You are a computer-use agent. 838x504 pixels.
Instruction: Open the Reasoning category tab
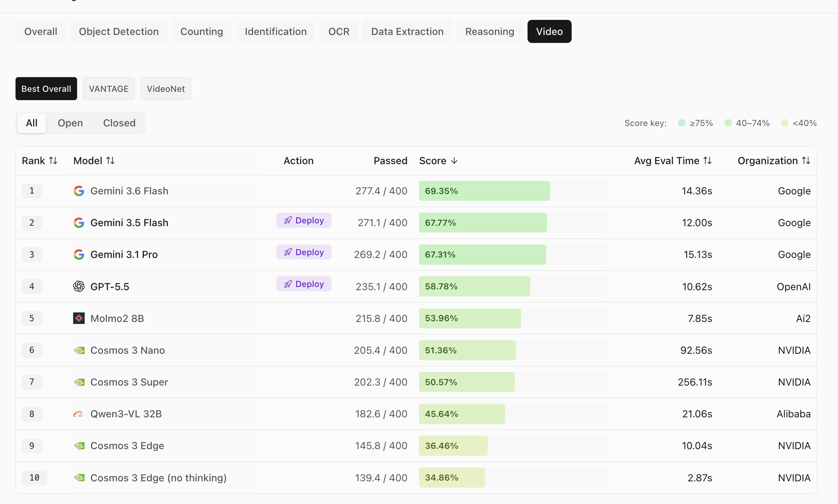coord(490,31)
